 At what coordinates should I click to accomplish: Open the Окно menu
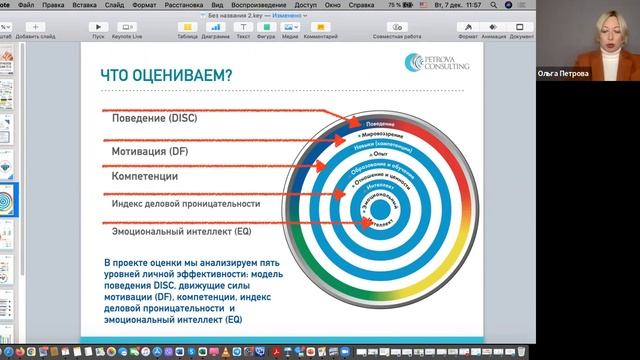pyautogui.click(x=332, y=5)
